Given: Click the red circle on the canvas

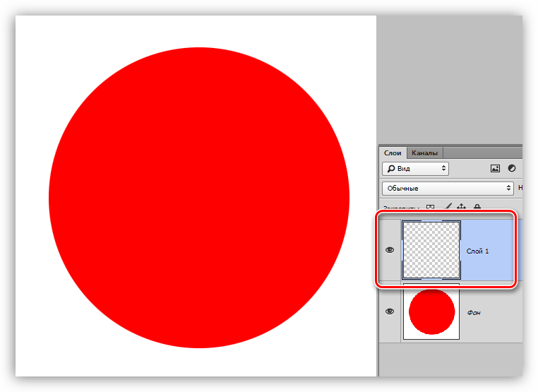Looking at the screenshot, I should (x=199, y=198).
